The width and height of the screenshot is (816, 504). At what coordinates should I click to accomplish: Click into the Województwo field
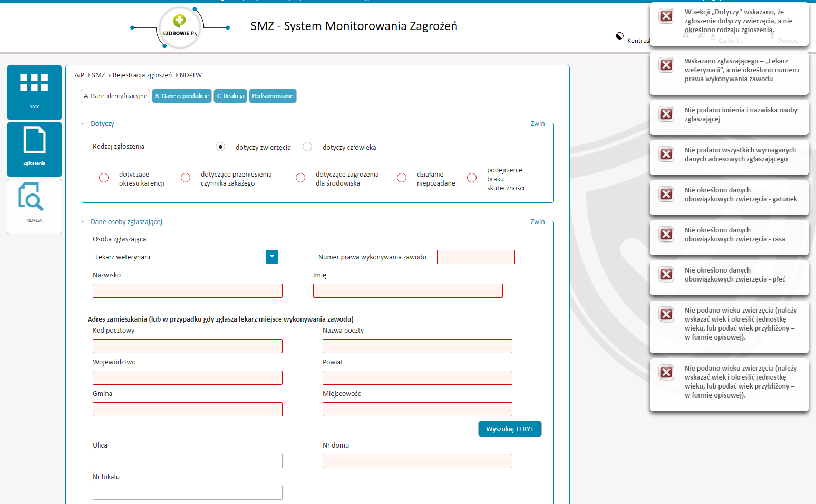(x=188, y=377)
